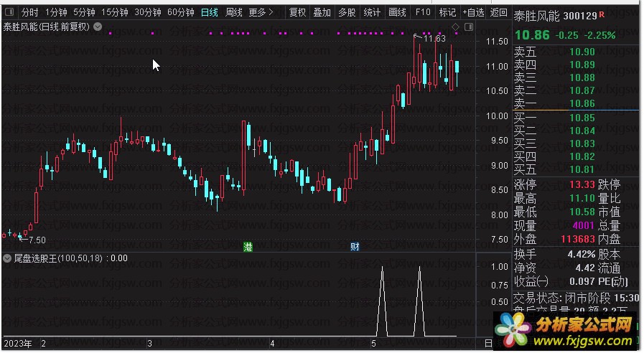
Task: Click 卖四 ask price 10.89
Action: (x=582, y=65)
